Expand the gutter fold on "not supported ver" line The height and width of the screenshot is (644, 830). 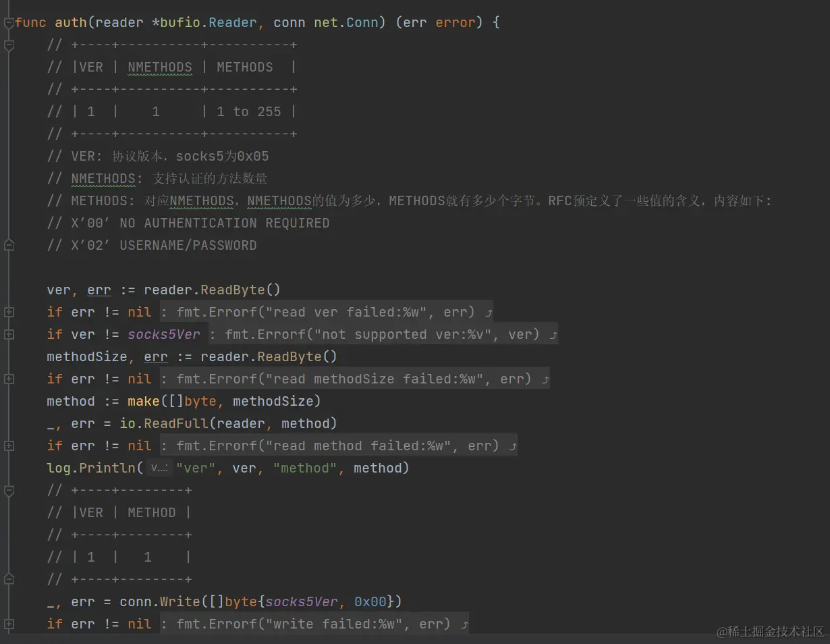9,335
